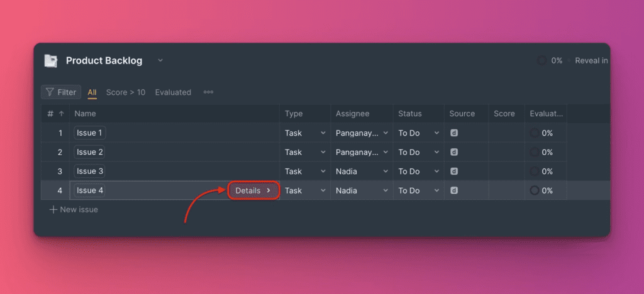This screenshot has height=294, width=644.
Task: Switch to the Score > 10 view tab
Action: 125,92
